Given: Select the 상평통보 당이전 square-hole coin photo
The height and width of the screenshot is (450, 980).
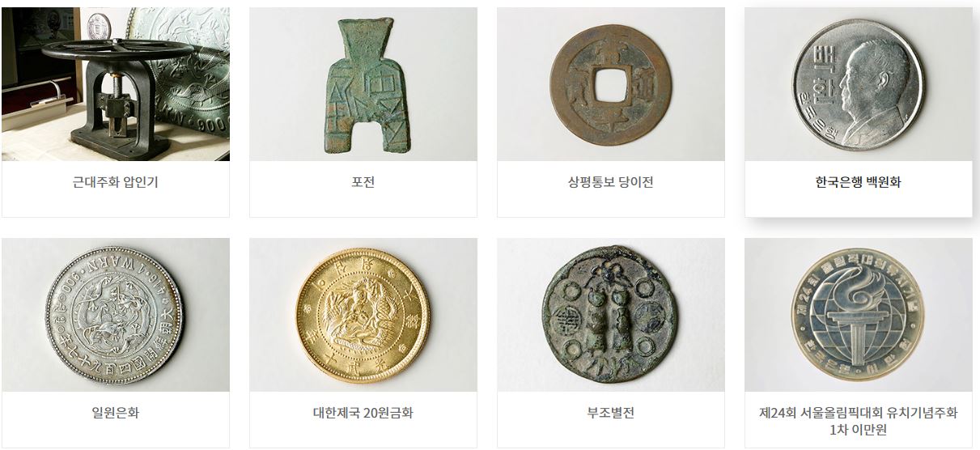Looking at the screenshot, I should [x=611, y=84].
